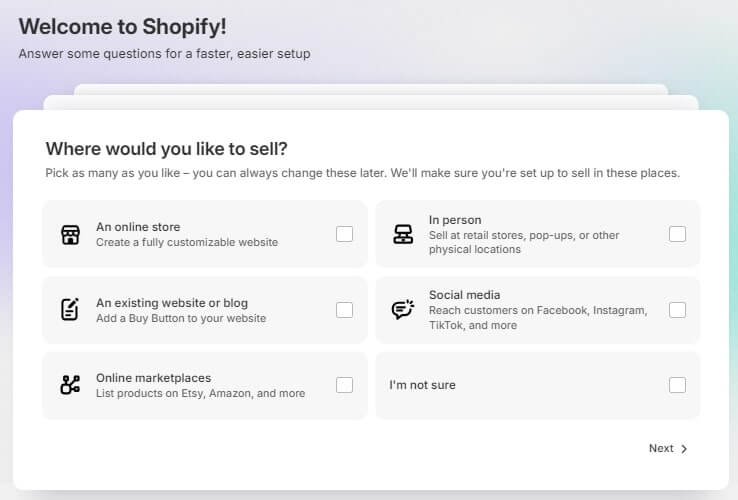Click the Social media chat bubble icon
Image resolution: width=738 pixels, height=500 pixels.
click(403, 309)
